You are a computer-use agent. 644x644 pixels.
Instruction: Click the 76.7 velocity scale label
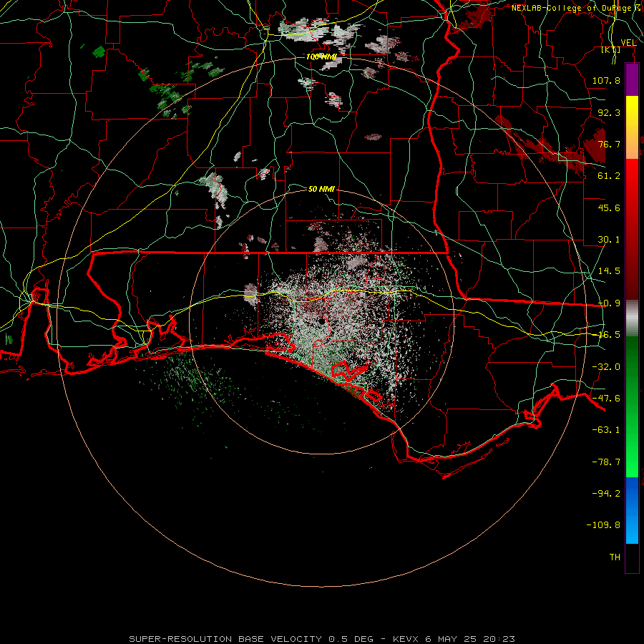(x=609, y=144)
